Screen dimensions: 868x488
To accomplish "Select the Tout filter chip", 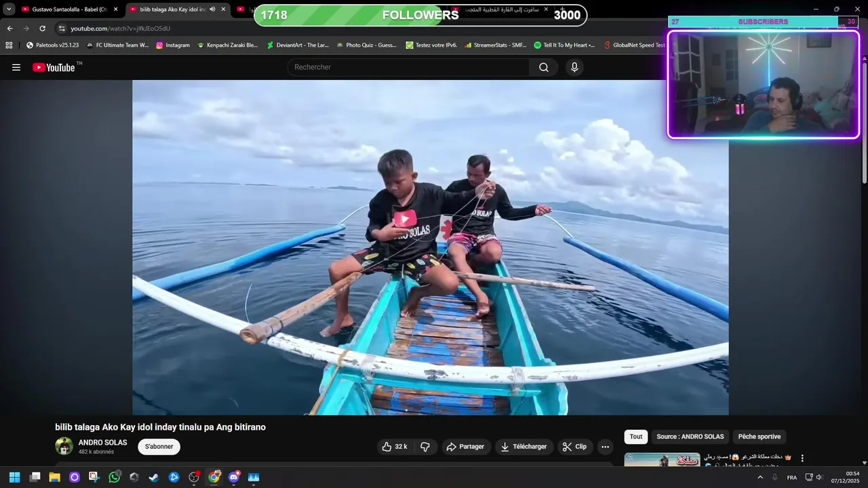I will pyautogui.click(x=636, y=436).
